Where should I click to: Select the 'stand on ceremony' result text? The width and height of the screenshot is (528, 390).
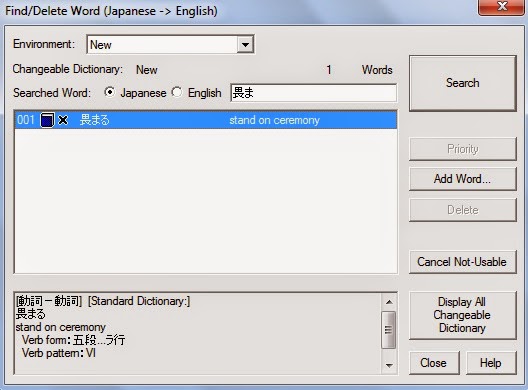pos(274,120)
